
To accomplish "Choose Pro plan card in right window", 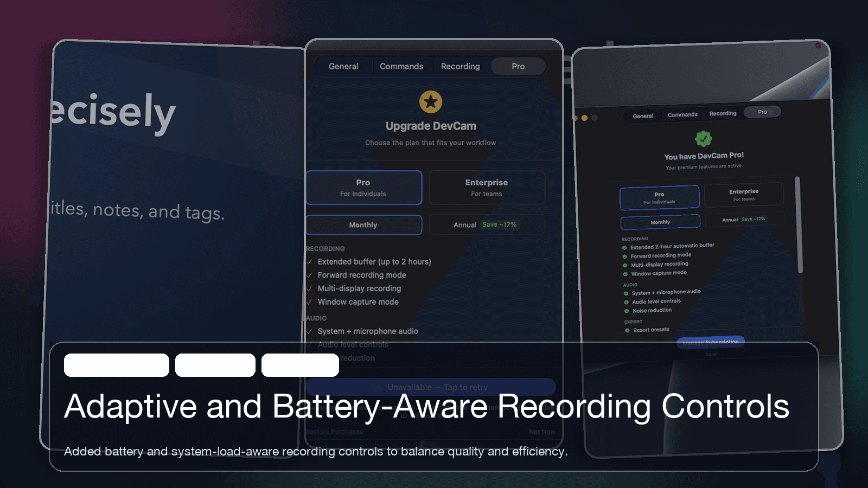I will click(660, 197).
